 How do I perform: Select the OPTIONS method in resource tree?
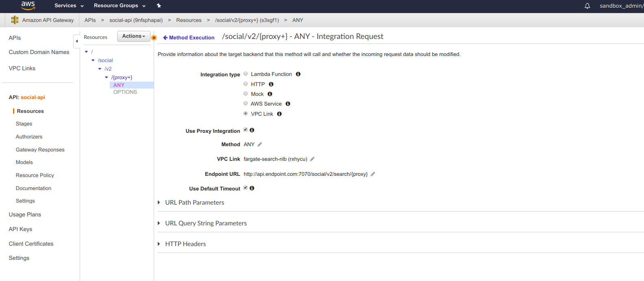point(125,92)
